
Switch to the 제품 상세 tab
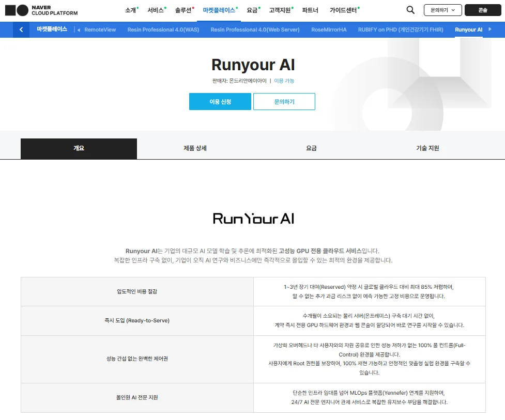click(194, 148)
